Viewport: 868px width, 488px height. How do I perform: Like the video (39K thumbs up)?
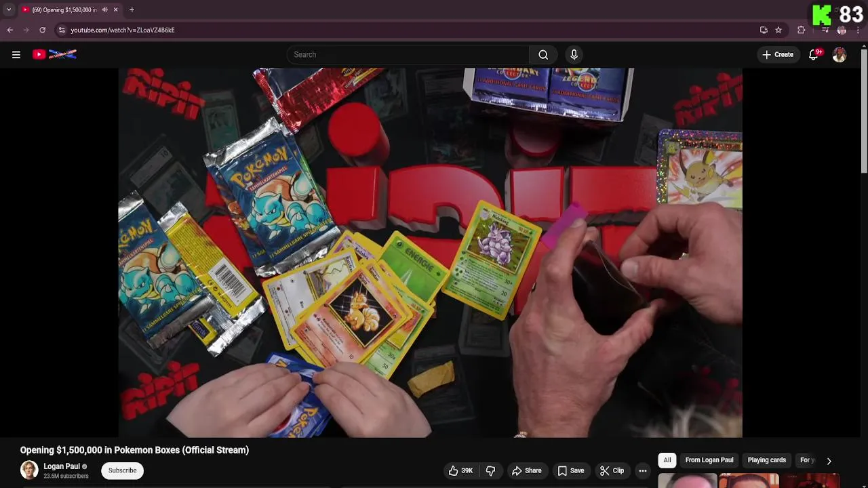(x=461, y=470)
